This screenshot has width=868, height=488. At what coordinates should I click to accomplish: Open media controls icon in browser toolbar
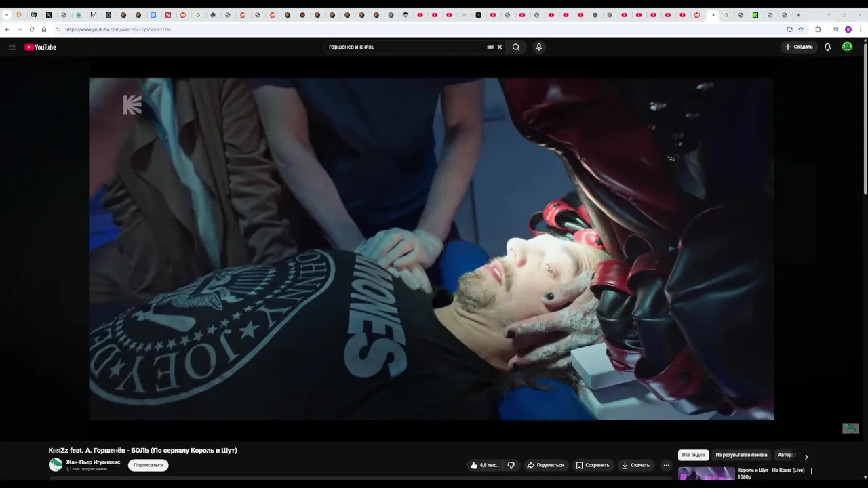coord(836,29)
